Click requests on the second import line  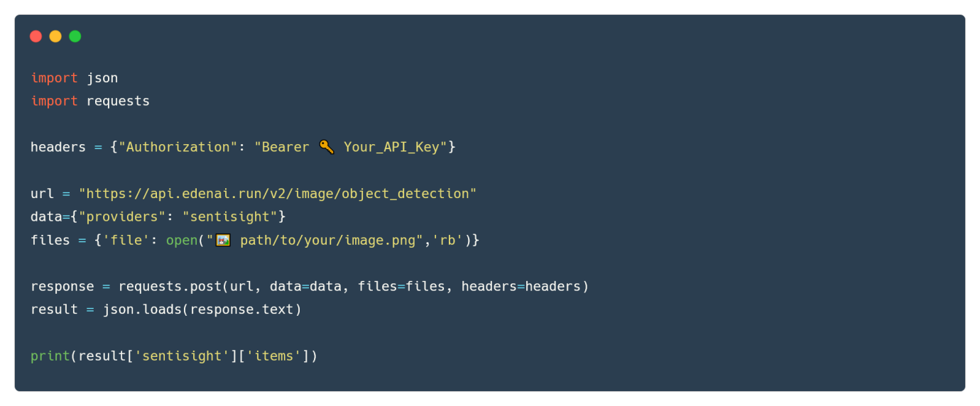pyautogui.click(x=118, y=101)
